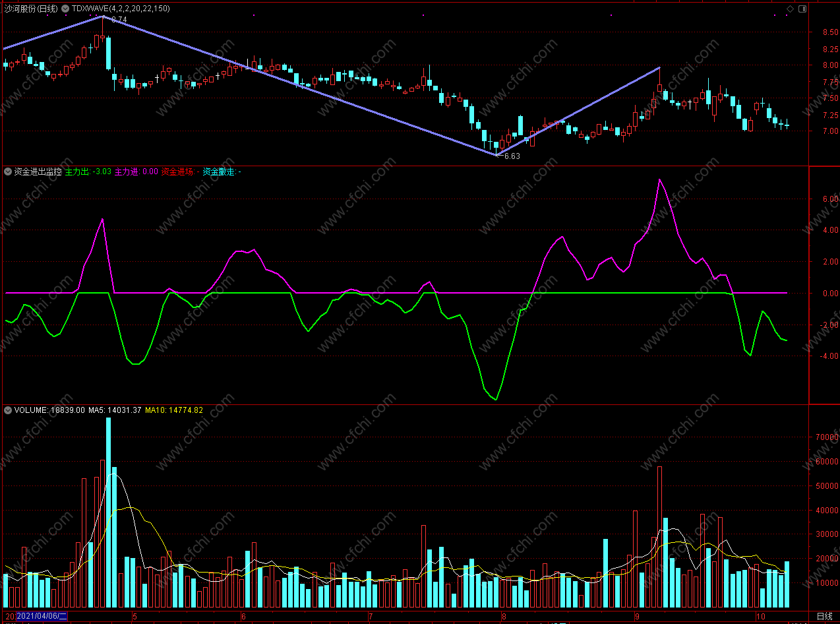Click the MA5: 14031.37 readout
The image size is (840, 624).
tap(115, 410)
